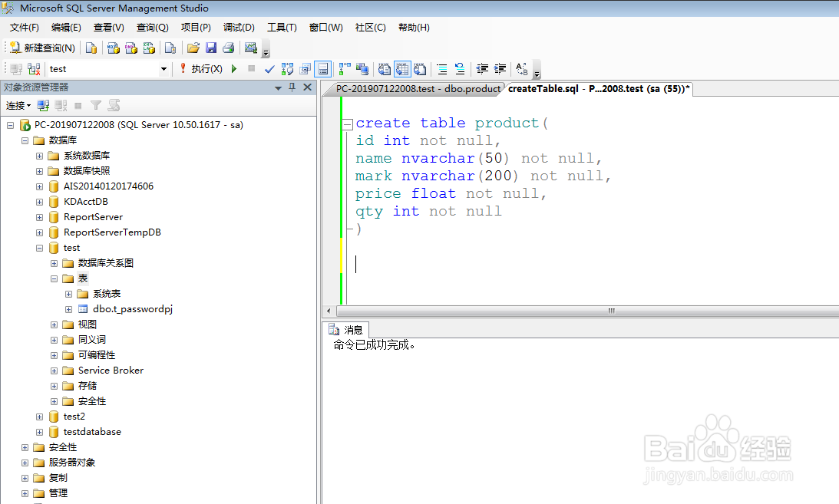Click Connect Object Explorer icon
This screenshot has height=504, width=839.
(x=43, y=106)
